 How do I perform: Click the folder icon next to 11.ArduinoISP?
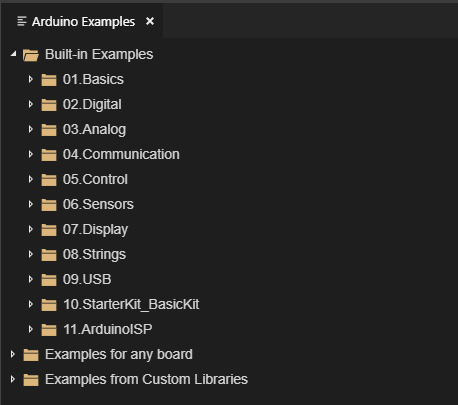tap(49, 330)
